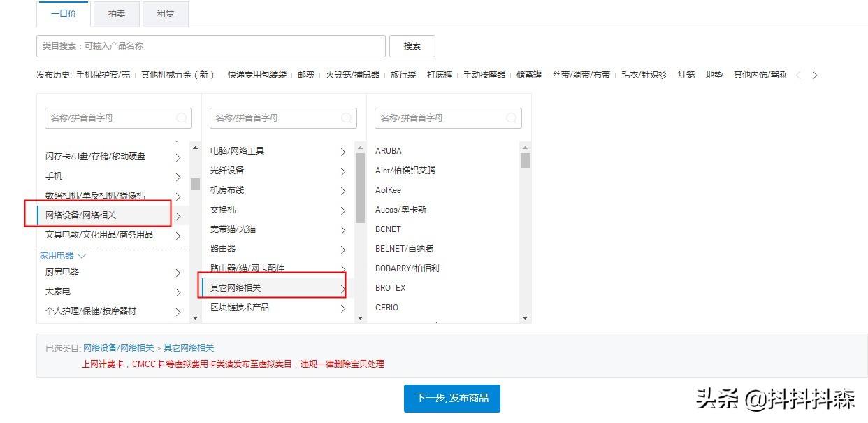Expand arrow beside 文具电教/文化用品/商务用品

[x=178, y=236]
